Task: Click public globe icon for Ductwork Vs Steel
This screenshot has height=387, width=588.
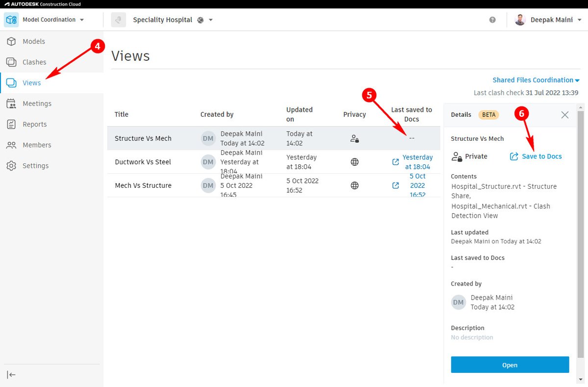Action: [355, 162]
